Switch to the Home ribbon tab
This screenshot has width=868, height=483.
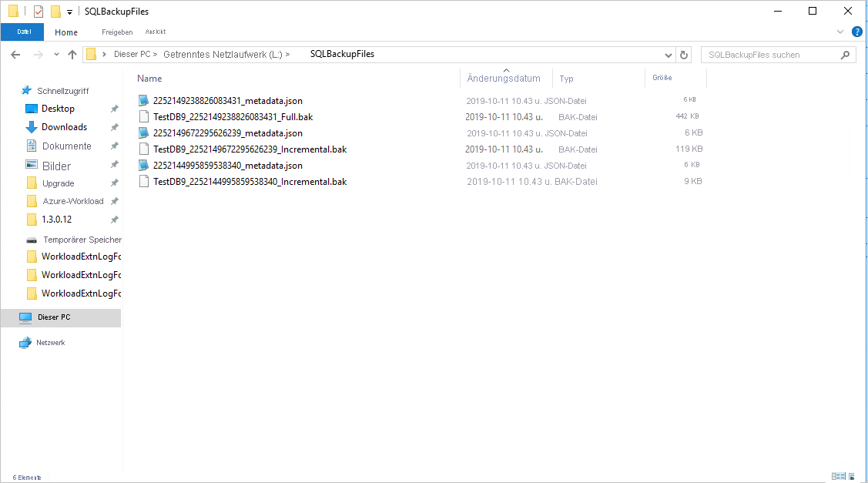click(x=66, y=32)
